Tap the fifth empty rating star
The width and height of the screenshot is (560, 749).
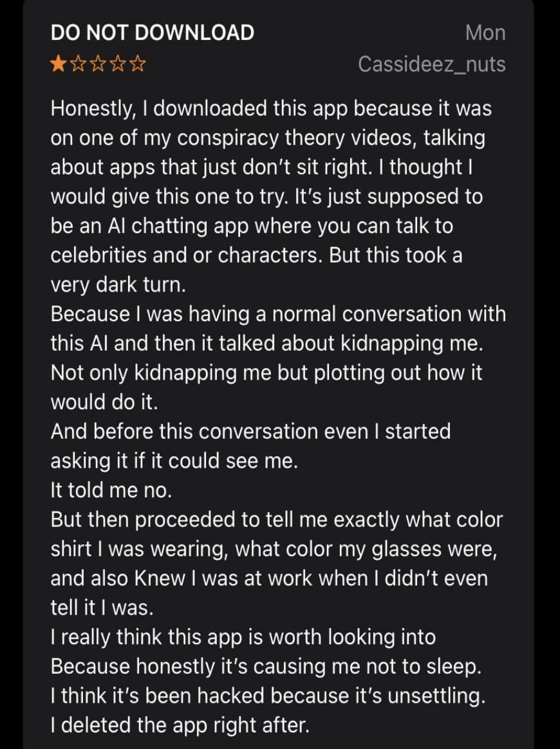click(x=138, y=64)
